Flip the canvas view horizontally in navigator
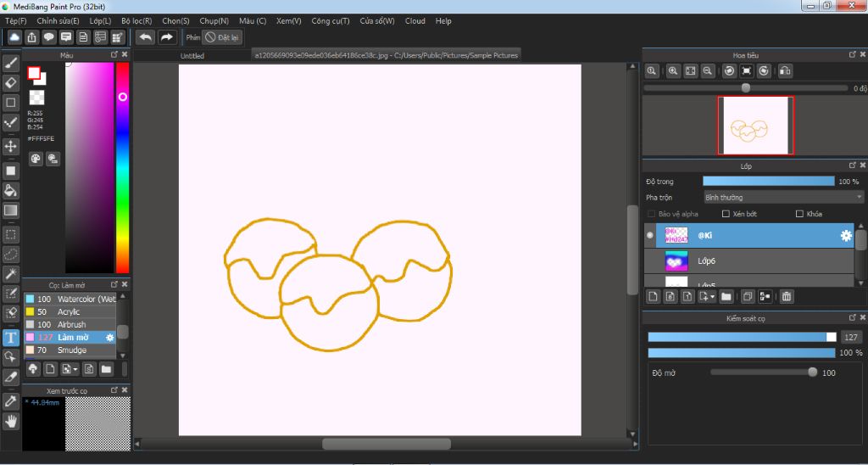The height and width of the screenshot is (465, 868). 785,71
